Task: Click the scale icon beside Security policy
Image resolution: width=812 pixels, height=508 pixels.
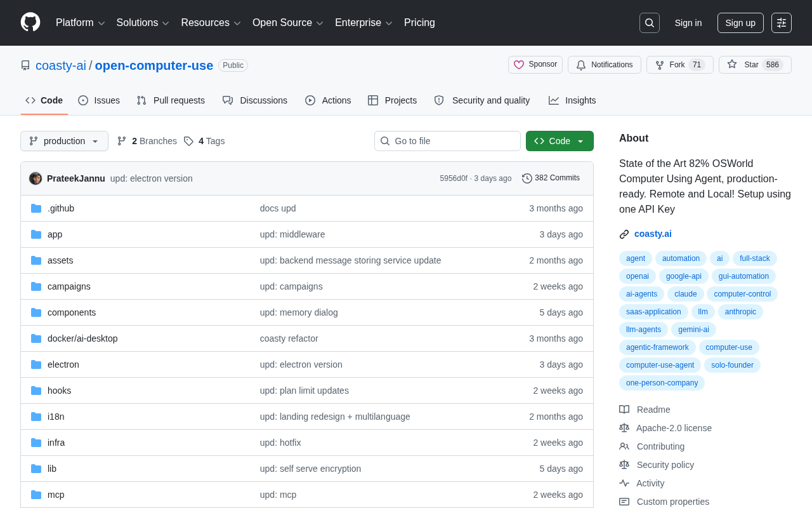Action: [624, 465]
